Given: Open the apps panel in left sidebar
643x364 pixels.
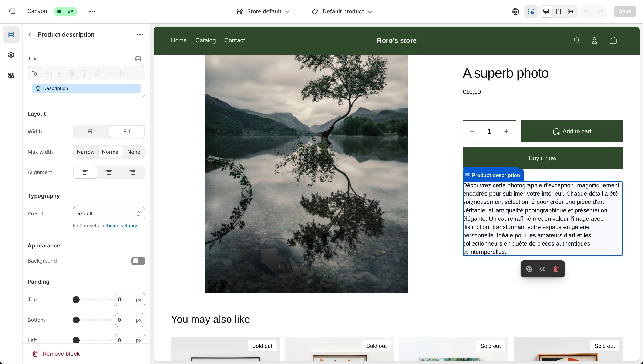Looking at the screenshot, I should tap(11, 75).
